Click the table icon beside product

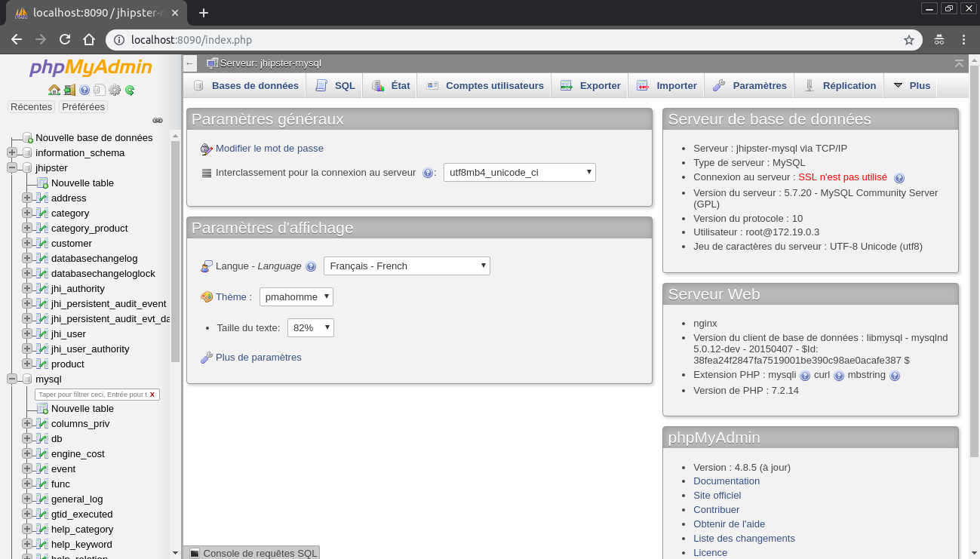click(43, 364)
